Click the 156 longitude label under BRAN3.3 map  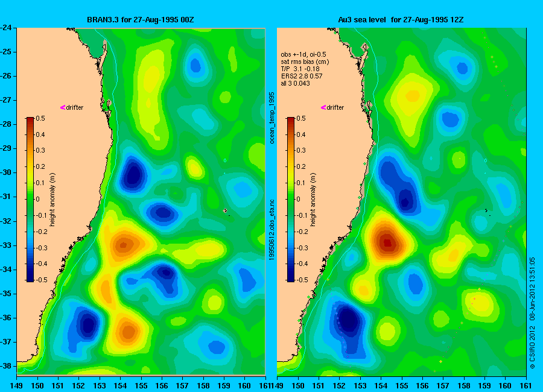pos(162,385)
